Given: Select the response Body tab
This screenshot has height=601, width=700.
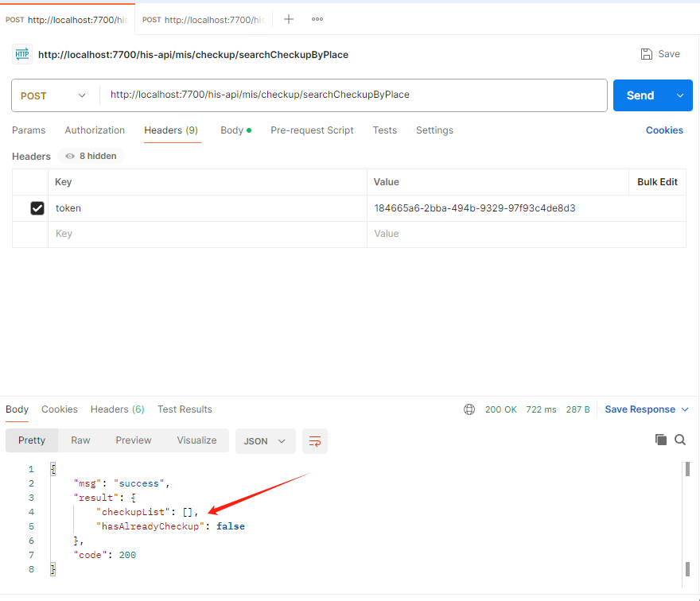Looking at the screenshot, I should tap(17, 409).
